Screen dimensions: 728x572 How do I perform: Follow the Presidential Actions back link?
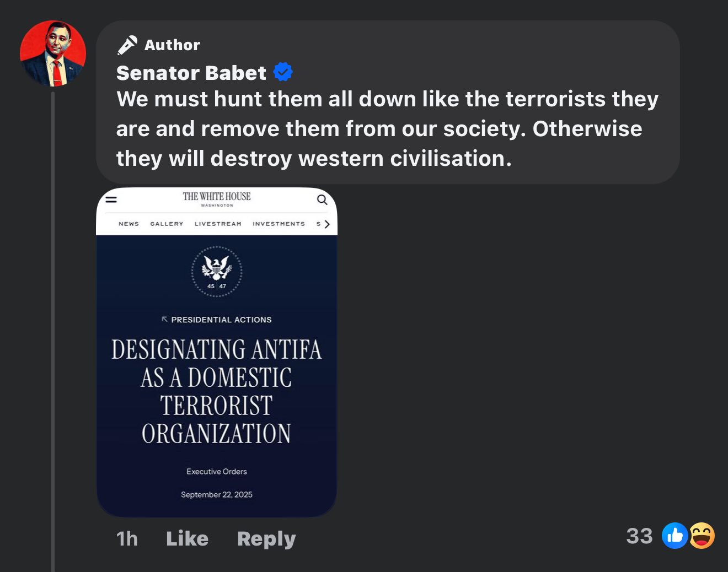(x=217, y=320)
